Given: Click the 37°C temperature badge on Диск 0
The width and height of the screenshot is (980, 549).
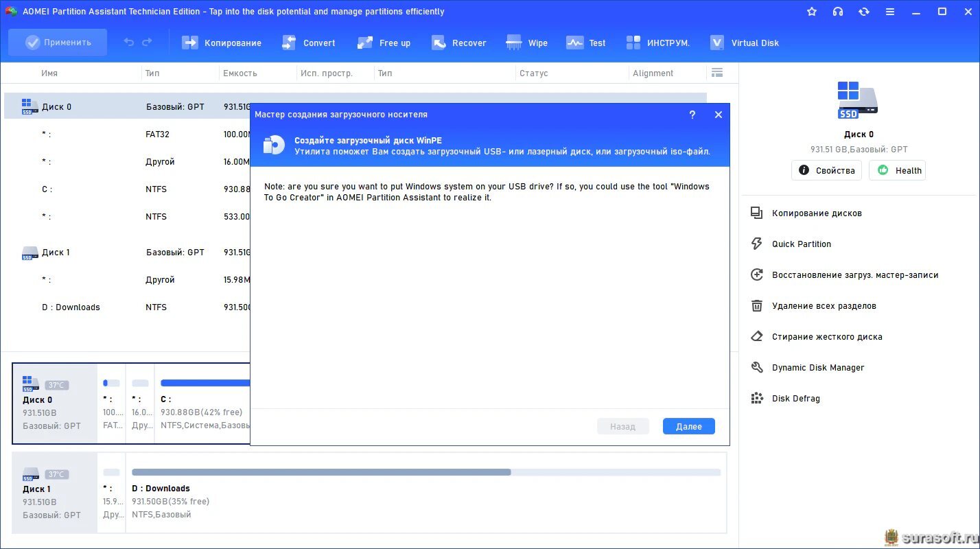Looking at the screenshot, I should click(56, 385).
